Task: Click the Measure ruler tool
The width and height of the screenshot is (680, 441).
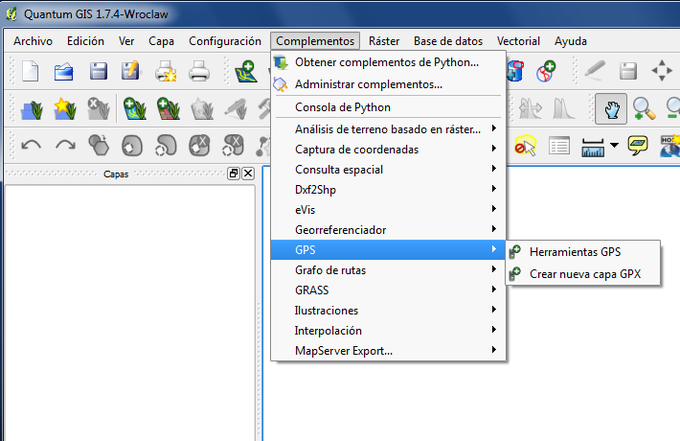Action: 593,147
